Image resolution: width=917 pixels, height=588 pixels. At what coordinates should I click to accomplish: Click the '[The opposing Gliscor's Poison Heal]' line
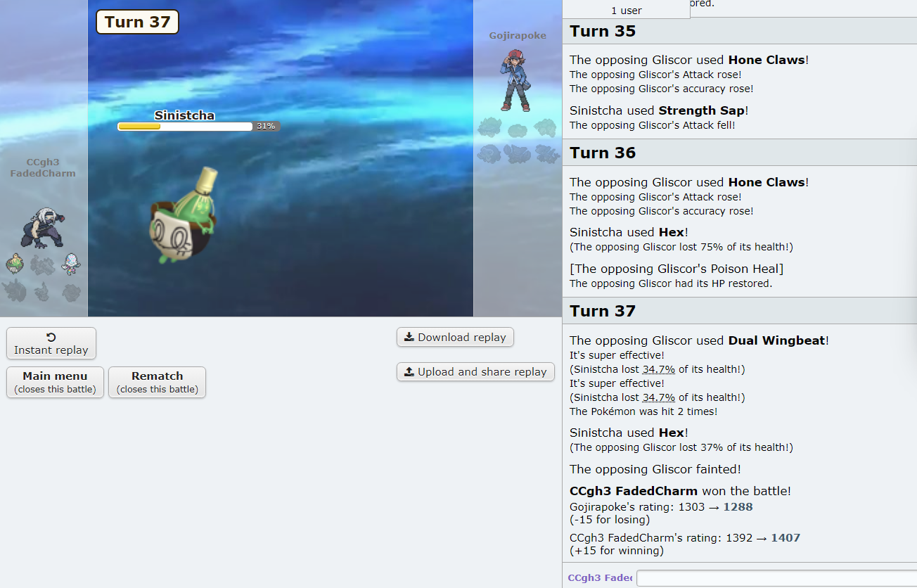pos(676,269)
